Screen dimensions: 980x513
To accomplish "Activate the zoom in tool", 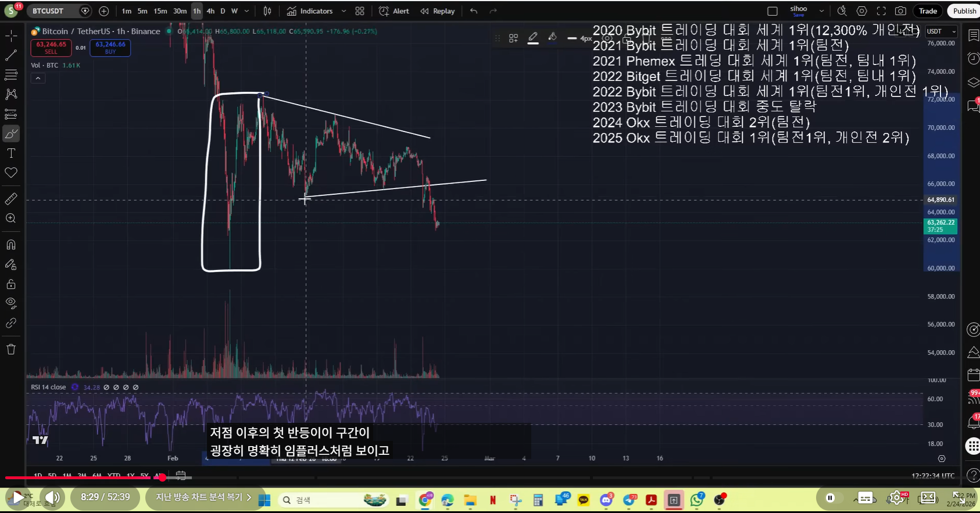I will [11, 219].
